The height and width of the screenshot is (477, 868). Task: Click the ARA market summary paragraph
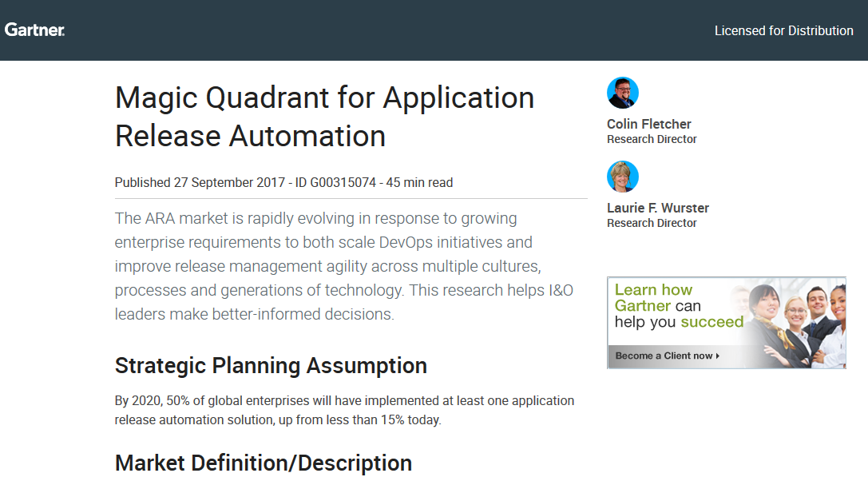click(344, 266)
